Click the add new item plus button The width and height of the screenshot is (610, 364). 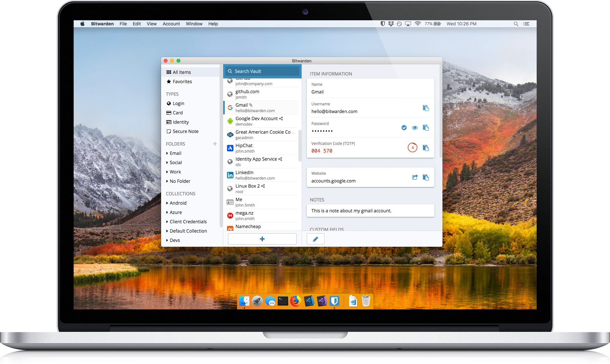tap(262, 239)
